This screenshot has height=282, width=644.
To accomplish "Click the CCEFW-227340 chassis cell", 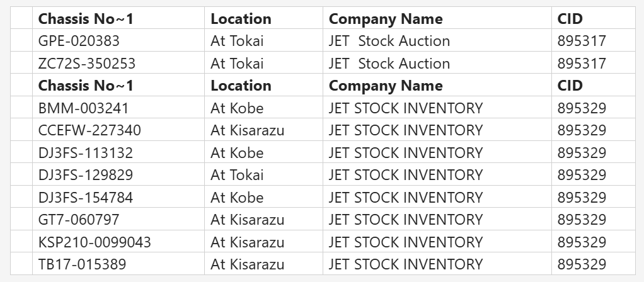I will coord(118,130).
